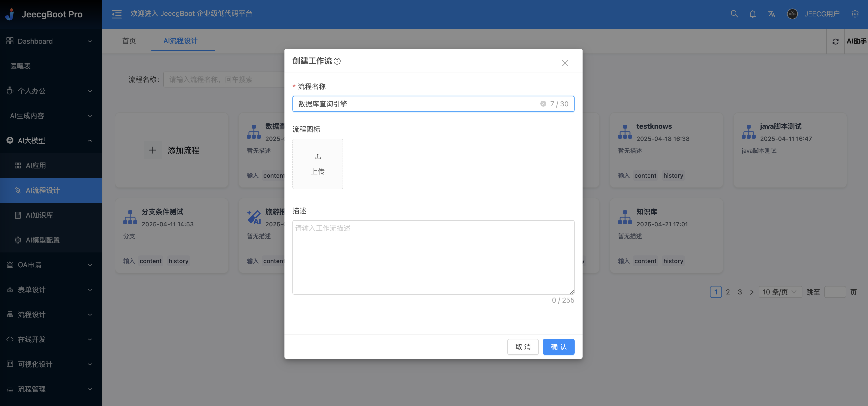Screen dimensions: 868x406
Task: Clear the 流程名称 input text
Action: pos(543,103)
